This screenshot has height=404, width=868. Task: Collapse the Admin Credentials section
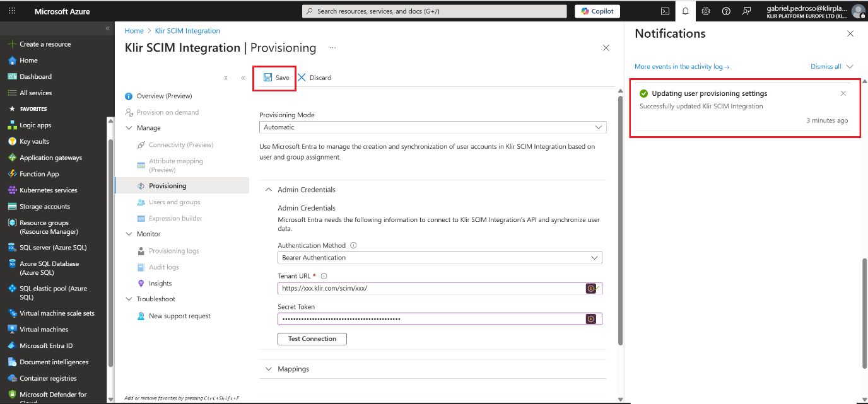pos(269,190)
